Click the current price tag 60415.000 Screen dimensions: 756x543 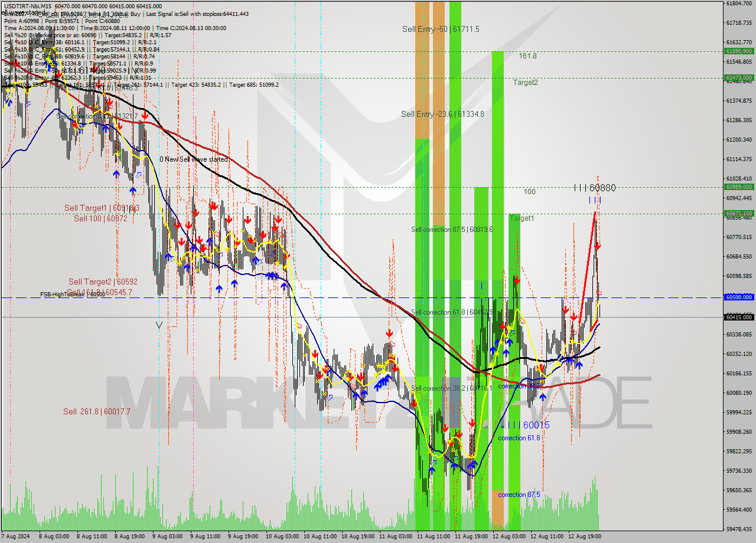tap(739, 317)
